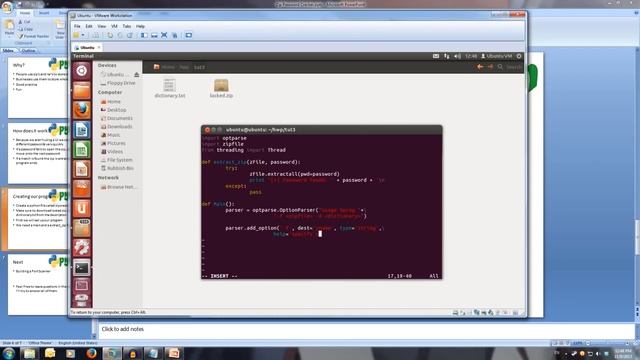The width and height of the screenshot is (640, 360).
Task: Open the UbuntuVM user menu in panel
Action: [496, 56]
